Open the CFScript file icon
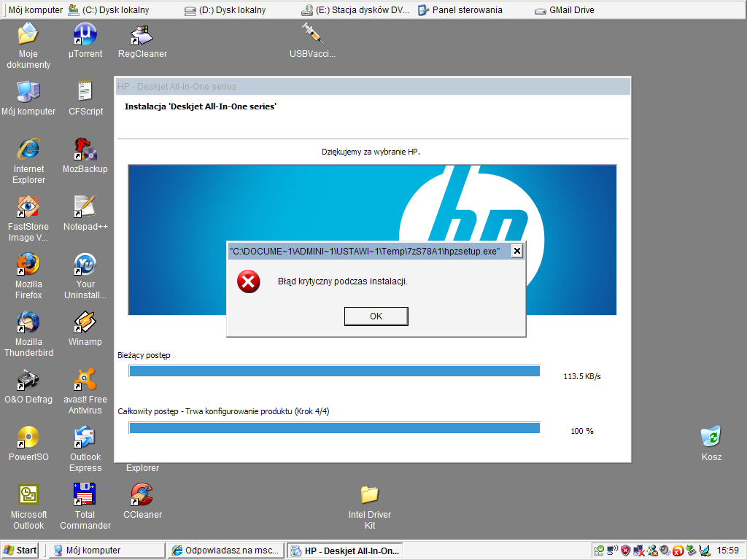This screenshot has width=747, height=560. 85,98
